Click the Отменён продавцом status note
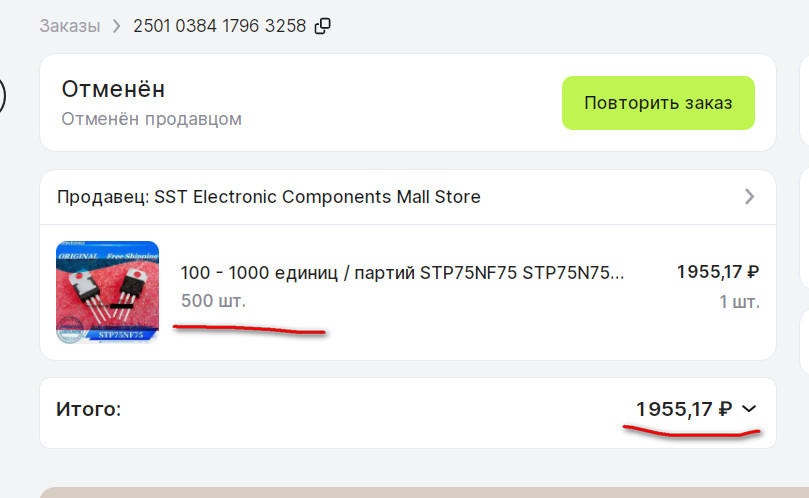Image resolution: width=809 pixels, height=498 pixels. click(x=152, y=119)
